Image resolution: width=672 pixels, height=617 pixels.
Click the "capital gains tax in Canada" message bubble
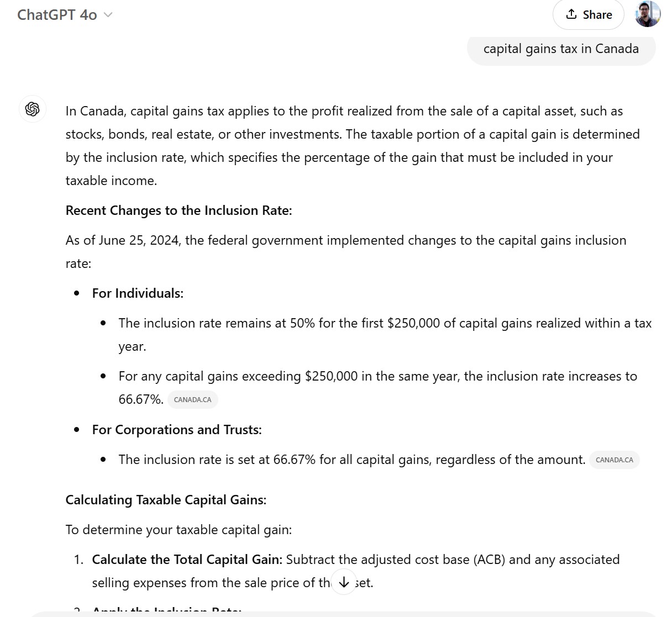pos(561,49)
